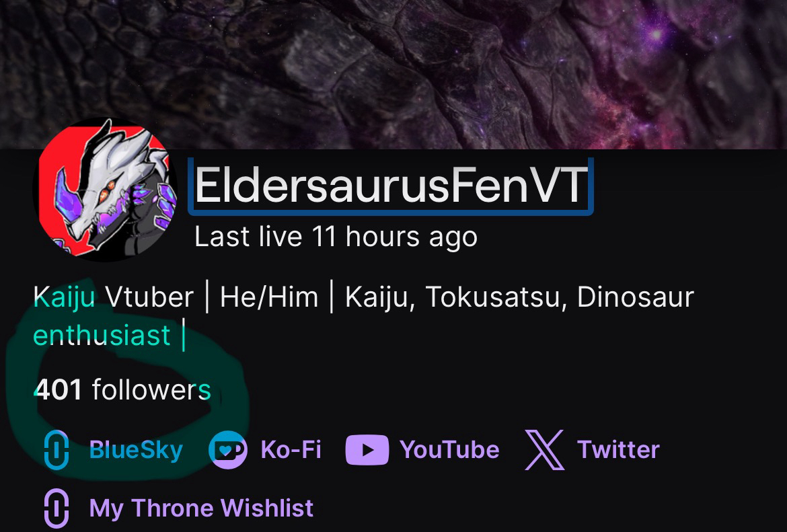Open the Ko-Fi text link
This screenshot has width=787, height=532.
(x=291, y=450)
